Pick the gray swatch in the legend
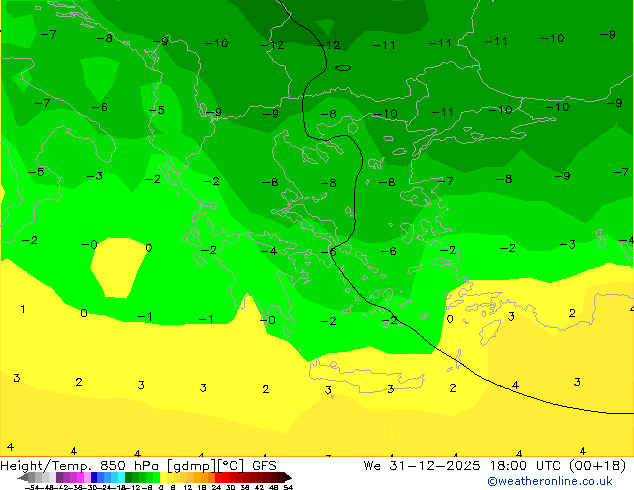The width and height of the screenshot is (634, 490). [32, 478]
